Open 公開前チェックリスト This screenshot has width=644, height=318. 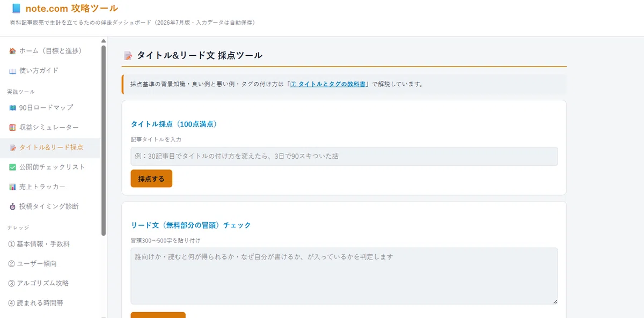(x=50, y=167)
